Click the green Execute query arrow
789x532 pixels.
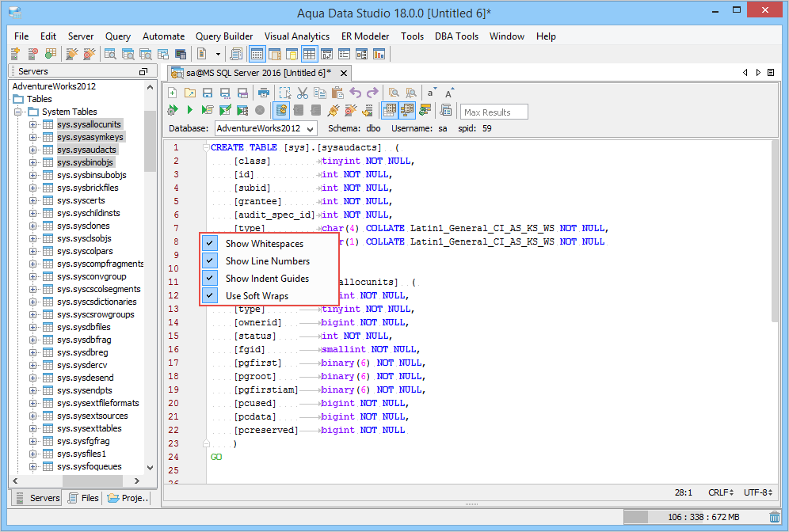pos(190,110)
